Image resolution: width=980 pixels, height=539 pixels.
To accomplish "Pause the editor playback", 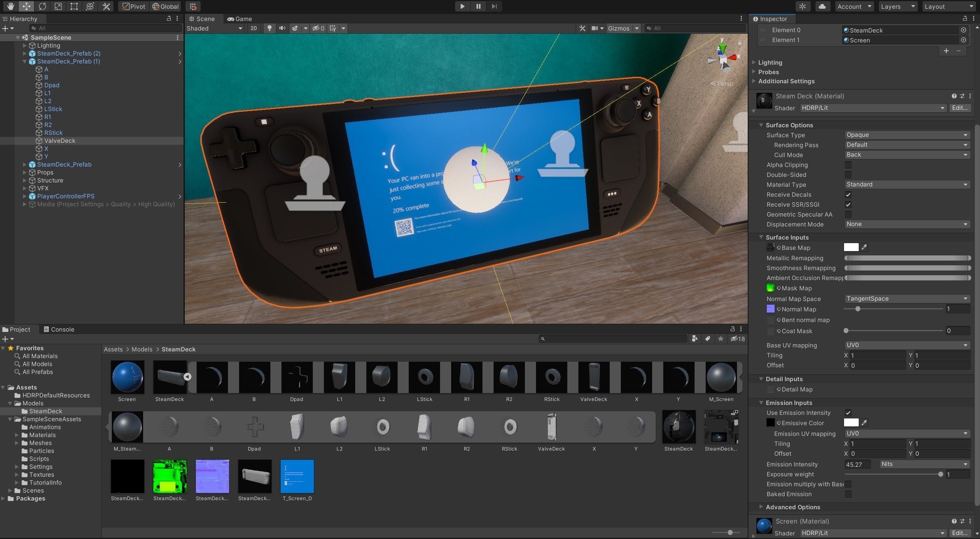I will [478, 6].
